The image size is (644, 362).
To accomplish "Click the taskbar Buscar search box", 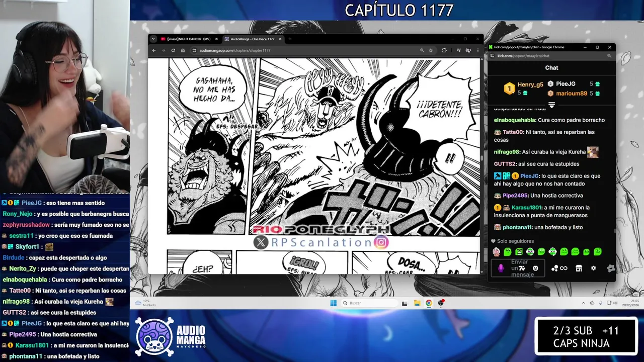I will click(x=369, y=303).
